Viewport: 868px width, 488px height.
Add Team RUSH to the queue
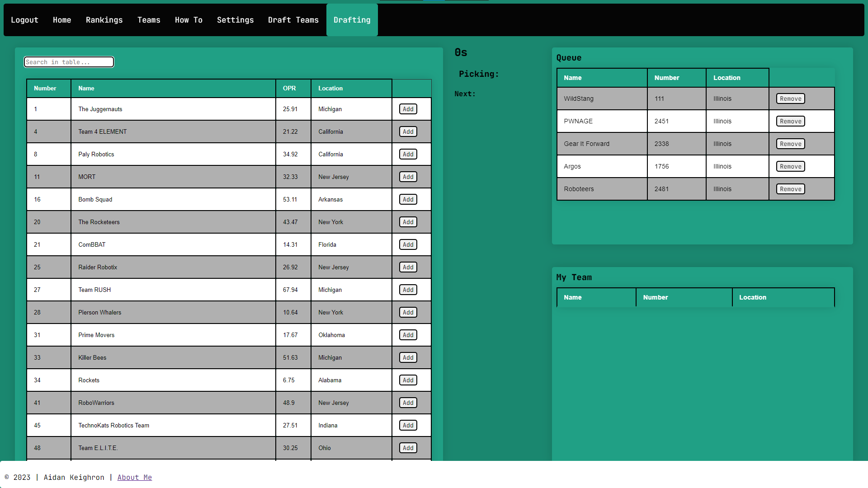pos(408,290)
